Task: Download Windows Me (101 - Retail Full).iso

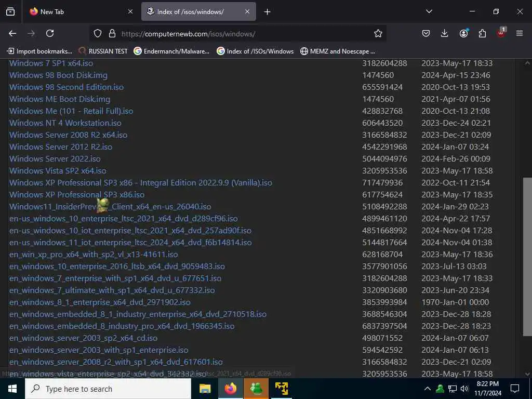Action: [71, 111]
